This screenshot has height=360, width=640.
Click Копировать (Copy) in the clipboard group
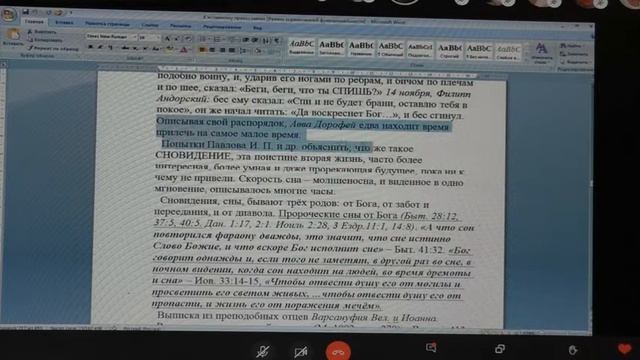pos(45,40)
